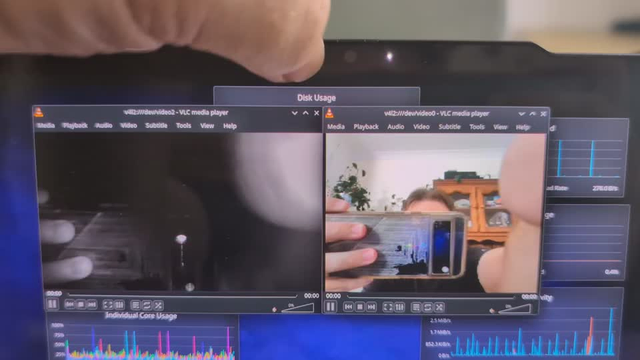
Task: Show extended settings in video0 VLC window
Action: click(x=399, y=307)
